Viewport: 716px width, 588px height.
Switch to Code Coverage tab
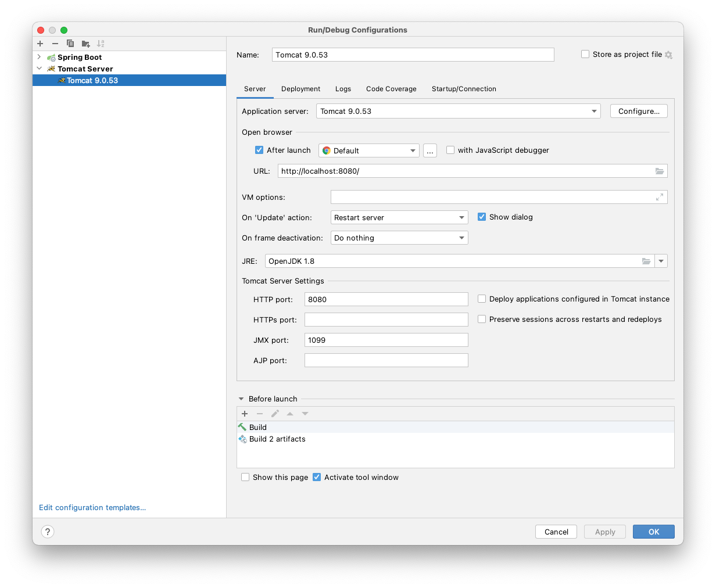(391, 89)
